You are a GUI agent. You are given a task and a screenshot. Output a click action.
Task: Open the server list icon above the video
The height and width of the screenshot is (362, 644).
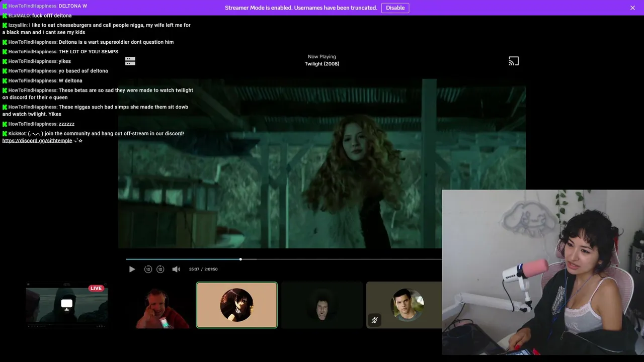[x=130, y=61]
